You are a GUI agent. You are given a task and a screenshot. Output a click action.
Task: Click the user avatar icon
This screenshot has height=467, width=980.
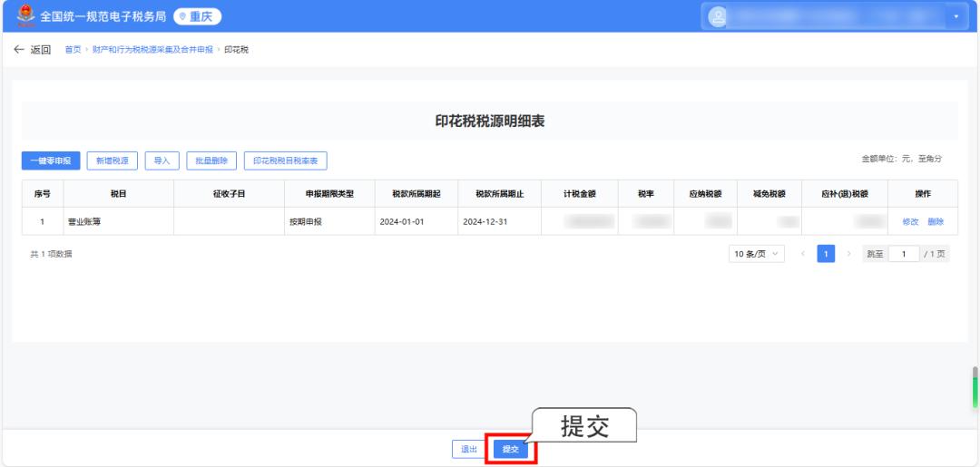pyautogui.click(x=718, y=16)
